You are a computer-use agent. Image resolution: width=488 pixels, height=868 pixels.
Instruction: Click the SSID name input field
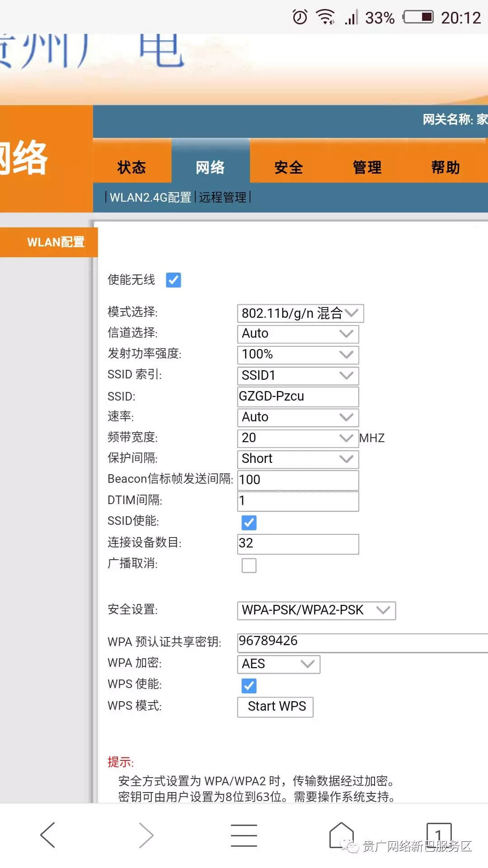pyautogui.click(x=298, y=396)
